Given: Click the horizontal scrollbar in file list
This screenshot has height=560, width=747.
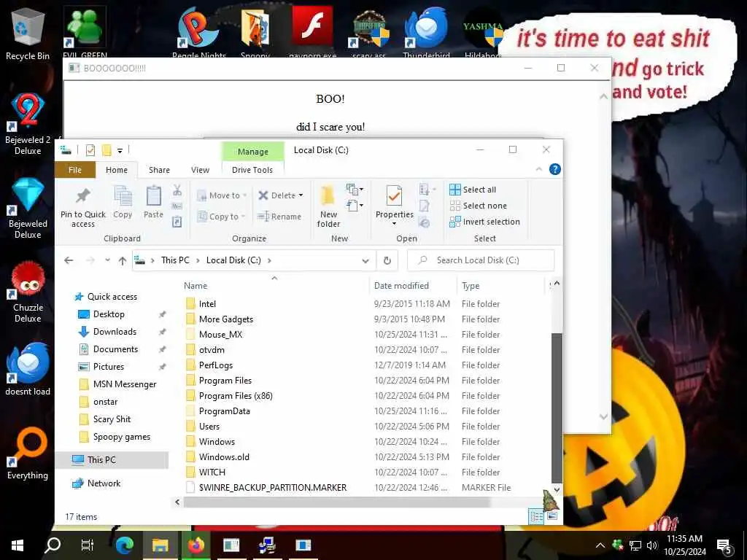Looking at the screenshot, I should (337, 502).
